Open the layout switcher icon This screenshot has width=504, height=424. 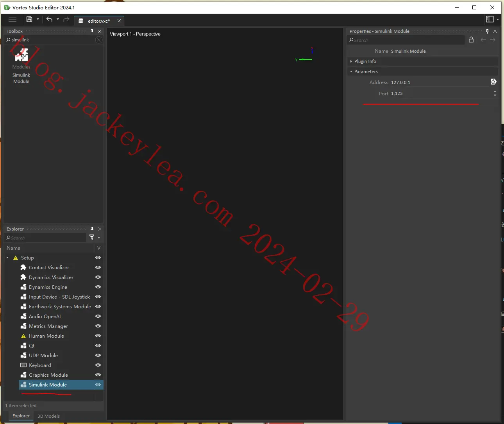click(x=490, y=19)
